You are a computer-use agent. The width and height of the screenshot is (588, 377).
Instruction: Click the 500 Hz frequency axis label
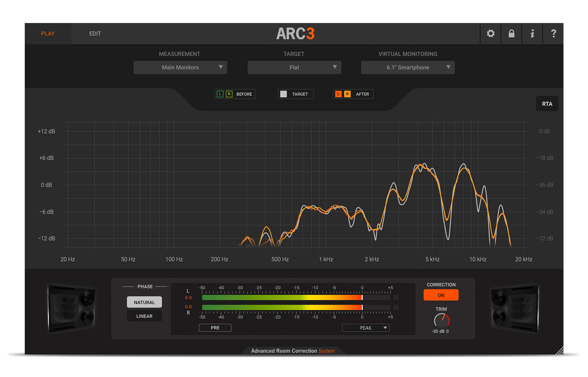coord(280,259)
